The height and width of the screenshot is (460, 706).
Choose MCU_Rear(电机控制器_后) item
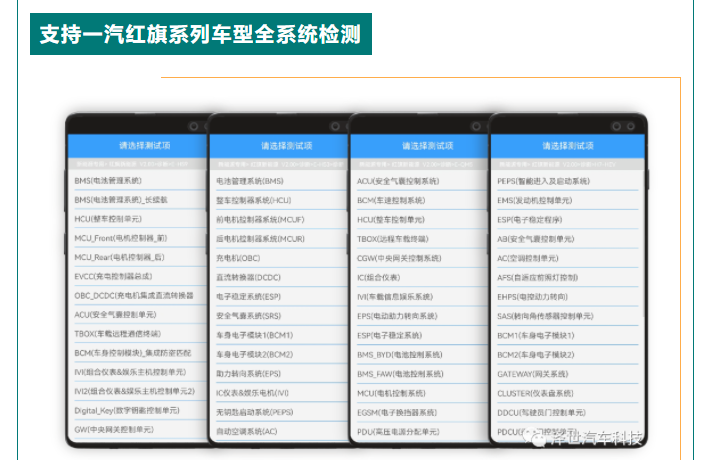137,257
